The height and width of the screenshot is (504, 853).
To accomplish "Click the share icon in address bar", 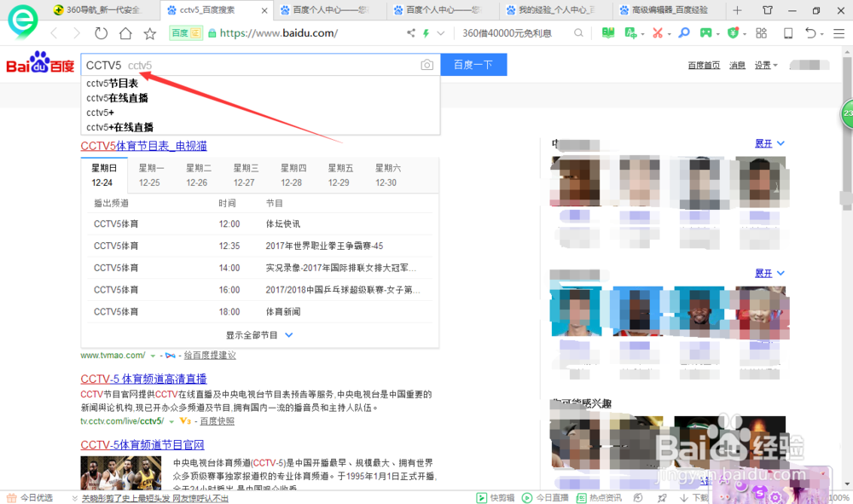I will 411,33.
